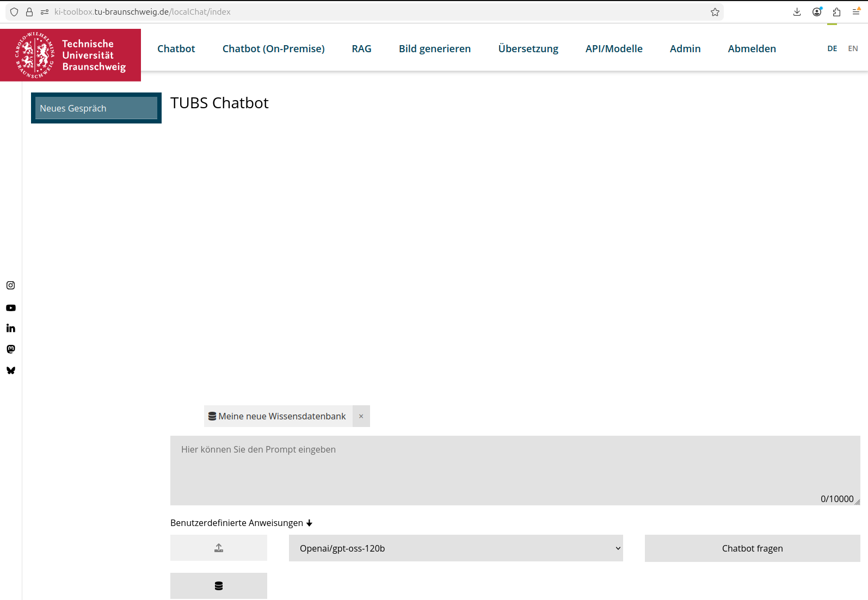This screenshot has width=868, height=600.
Task: Open the Mastodon link in sidebar
Action: point(11,349)
